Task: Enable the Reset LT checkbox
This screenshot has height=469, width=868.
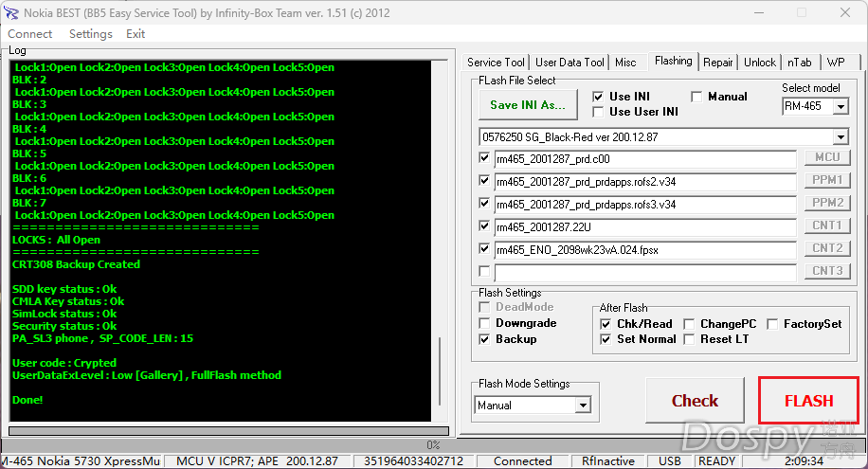Action: [689, 339]
